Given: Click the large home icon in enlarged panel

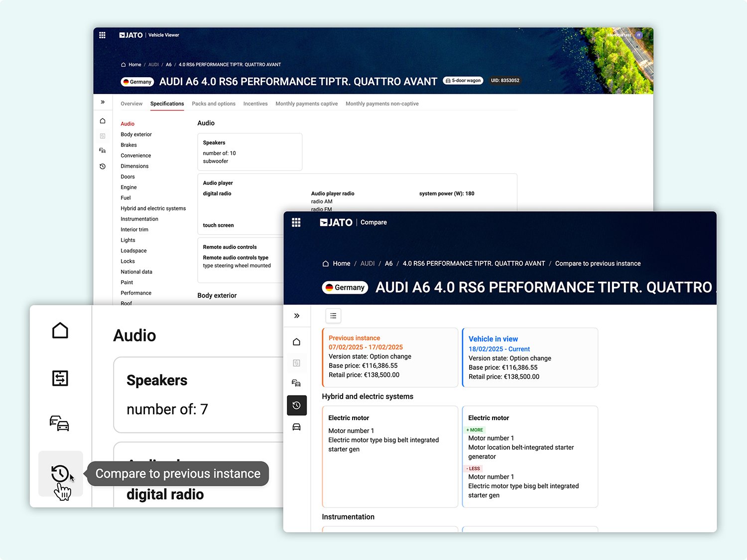Looking at the screenshot, I should pos(60,331).
